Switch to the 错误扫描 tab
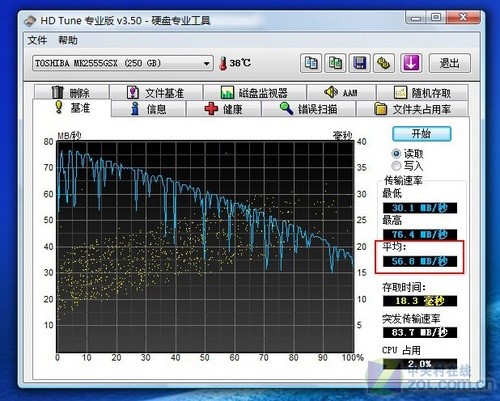Screen dimensions: 500x401 tap(308, 109)
